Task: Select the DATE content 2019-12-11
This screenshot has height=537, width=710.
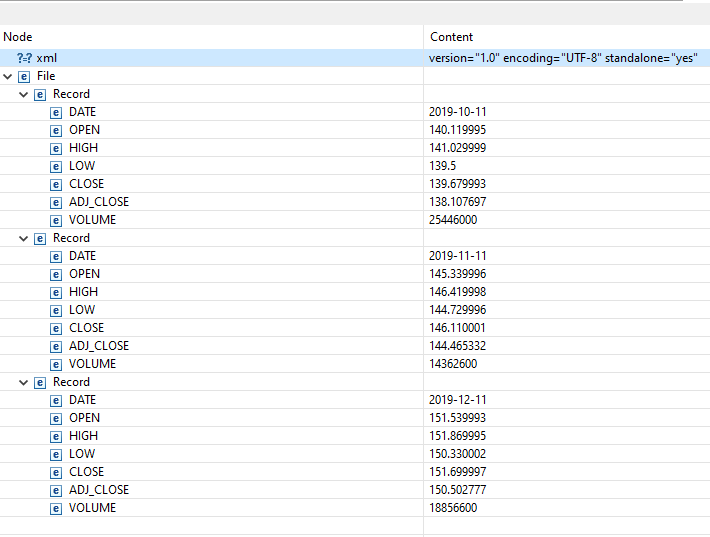Action: tap(457, 400)
